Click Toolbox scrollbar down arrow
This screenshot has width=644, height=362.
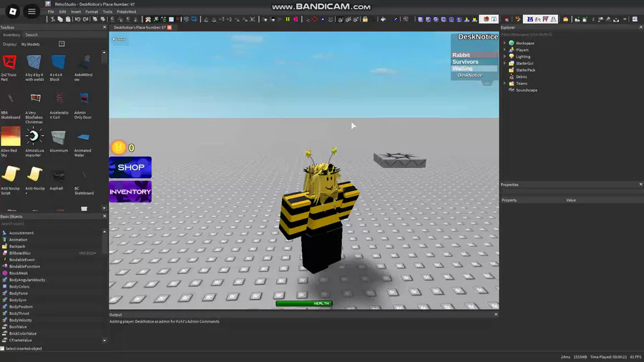(104, 208)
